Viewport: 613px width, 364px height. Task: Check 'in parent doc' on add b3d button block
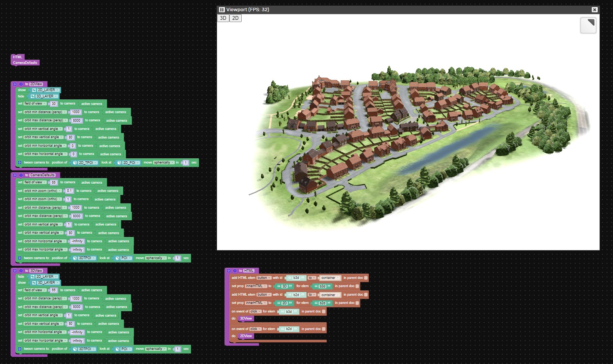click(366, 278)
